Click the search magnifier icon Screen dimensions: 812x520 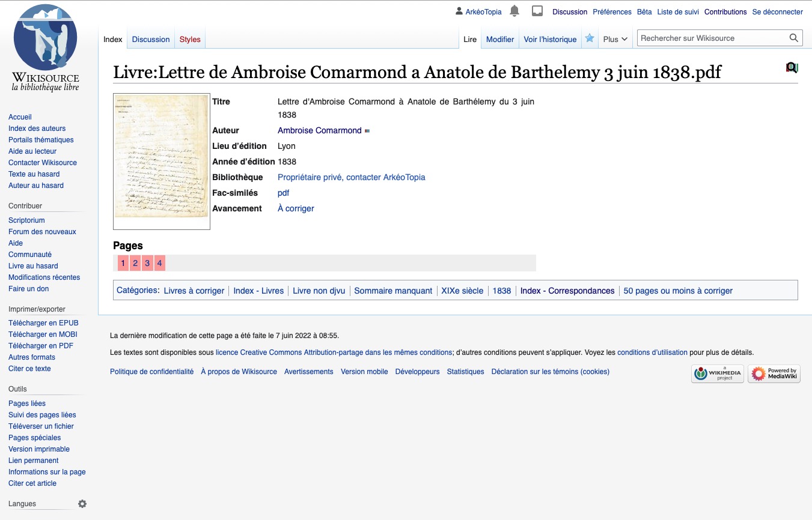794,37
